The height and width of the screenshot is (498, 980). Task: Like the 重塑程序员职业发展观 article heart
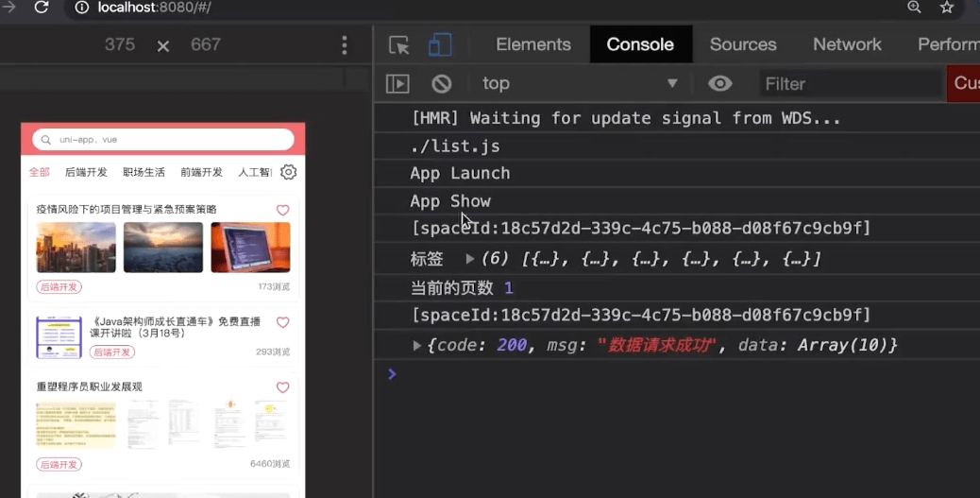click(282, 387)
